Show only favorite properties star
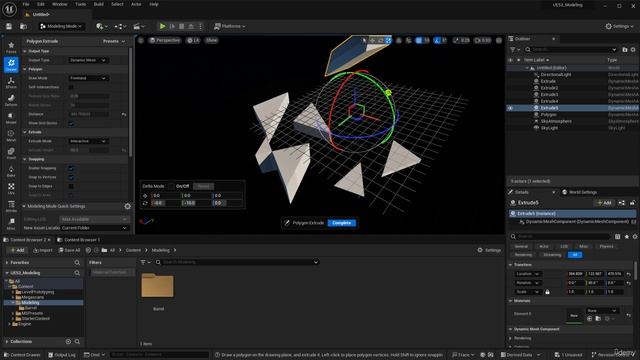Screen dimensions: 640x360 coord(627,236)
